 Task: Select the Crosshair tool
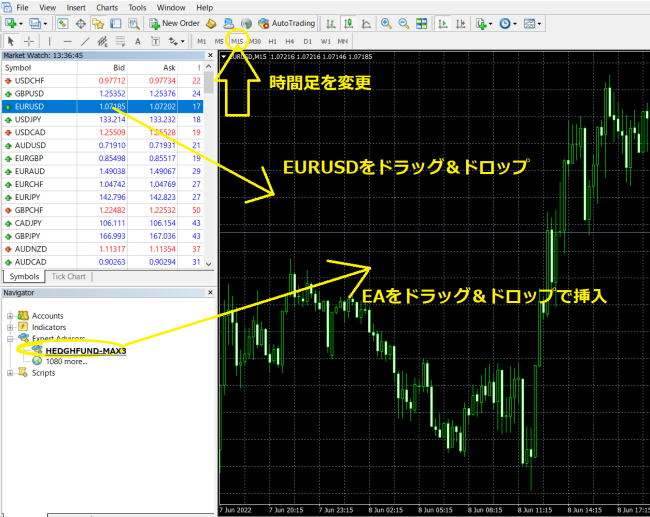tap(29, 41)
